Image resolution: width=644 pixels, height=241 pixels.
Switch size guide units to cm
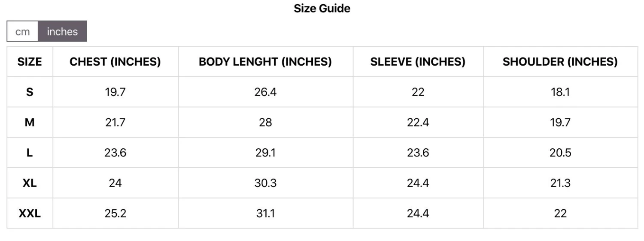click(23, 32)
